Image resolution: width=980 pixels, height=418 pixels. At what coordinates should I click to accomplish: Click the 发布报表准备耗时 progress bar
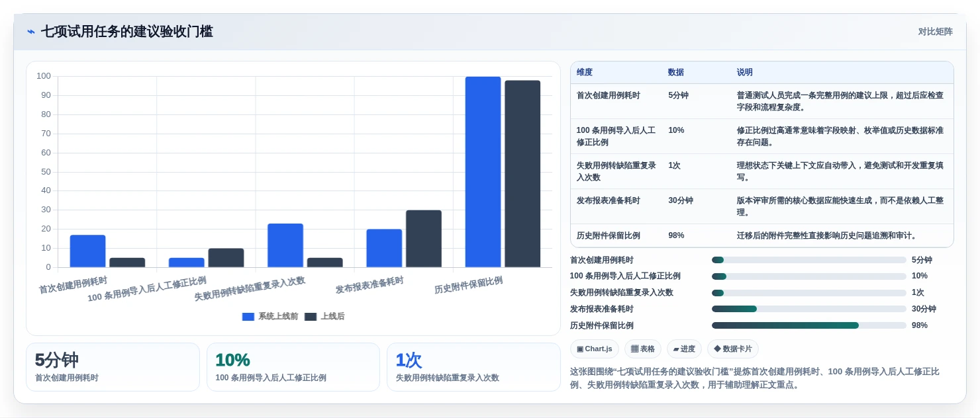pos(809,309)
